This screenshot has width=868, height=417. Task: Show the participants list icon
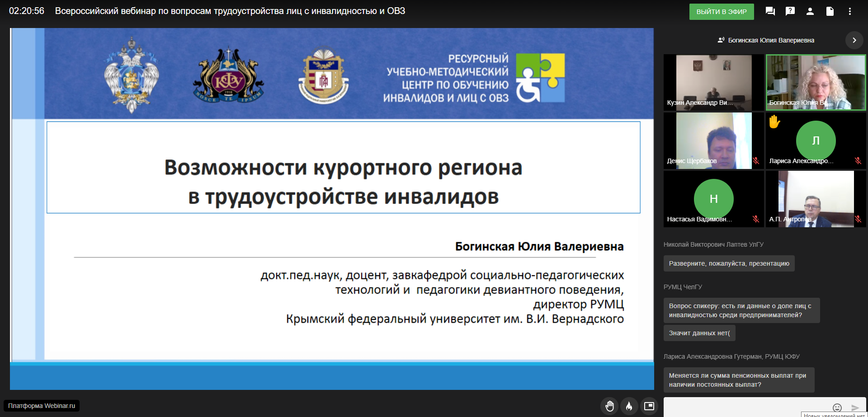(x=810, y=12)
